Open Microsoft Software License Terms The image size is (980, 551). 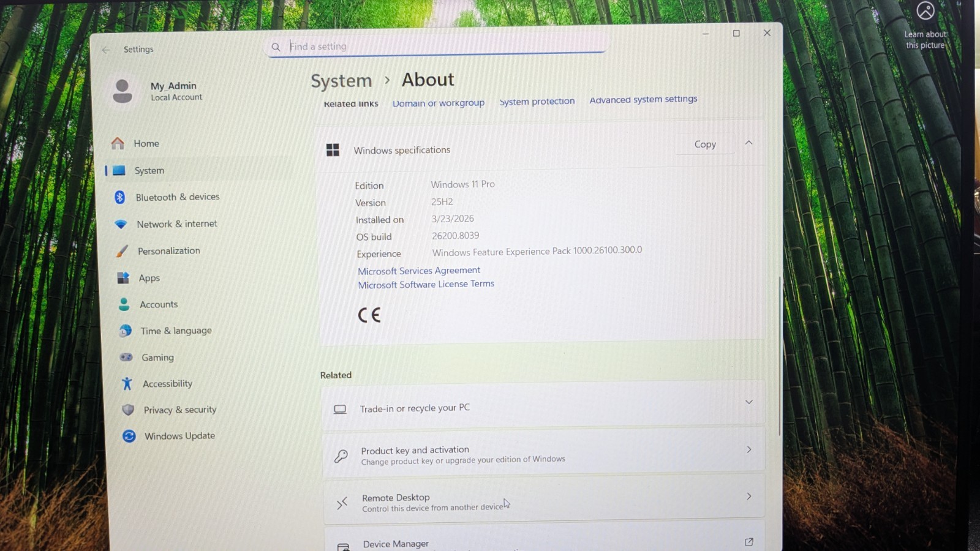click(x=426, y=285)
